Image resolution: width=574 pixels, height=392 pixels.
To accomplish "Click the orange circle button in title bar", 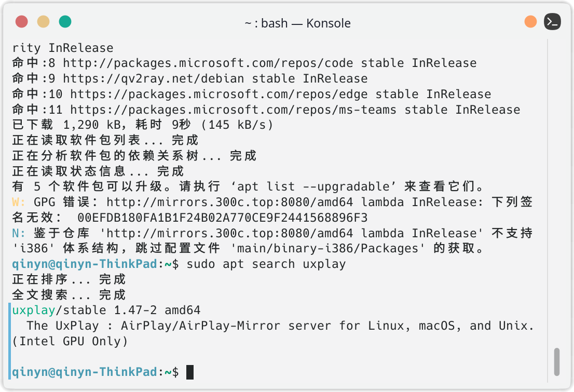I will [x=530, y=22].
